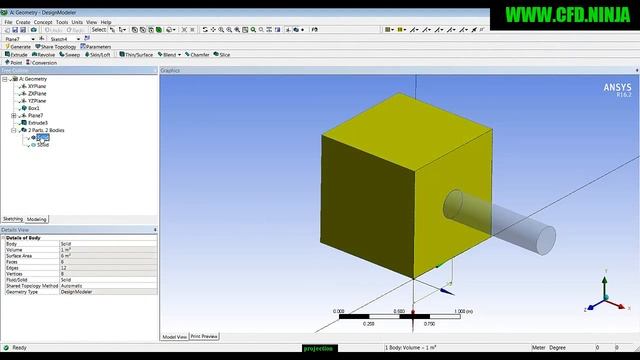Open the first face coloring dropdown
The width and height of the screenshot is (640, 360).
coord(393,30)
